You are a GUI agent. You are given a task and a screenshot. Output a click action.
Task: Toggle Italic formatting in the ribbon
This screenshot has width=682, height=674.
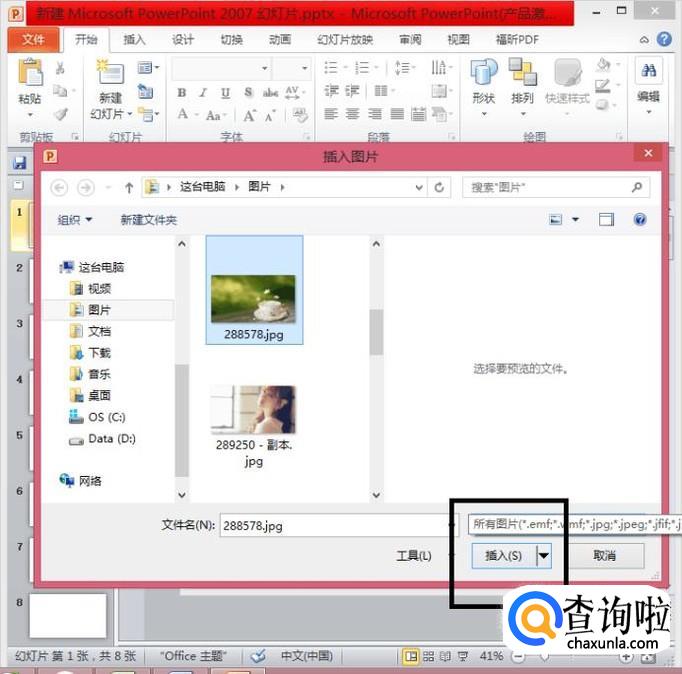[x=203, y=92]
